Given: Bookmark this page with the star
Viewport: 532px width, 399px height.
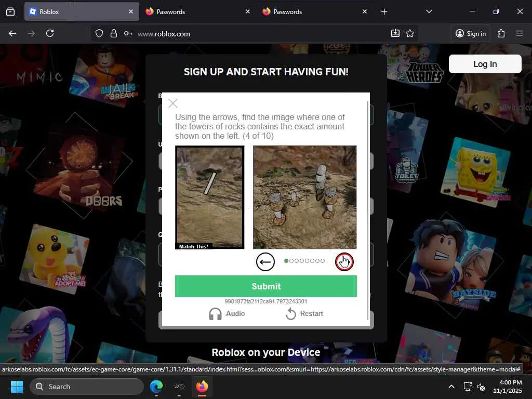Looking at the screenshot, I should click(x=410, y=33).
